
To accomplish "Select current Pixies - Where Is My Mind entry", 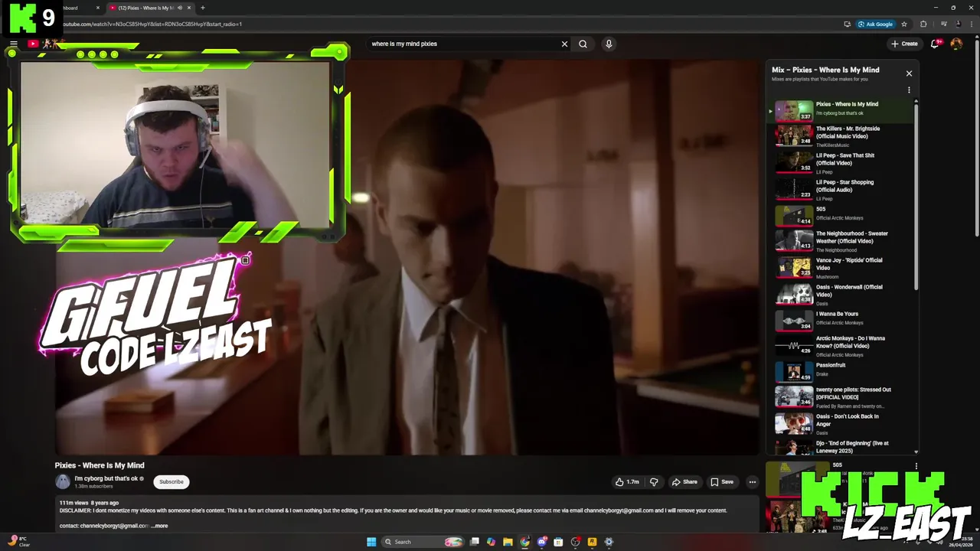I will point(840,110).
